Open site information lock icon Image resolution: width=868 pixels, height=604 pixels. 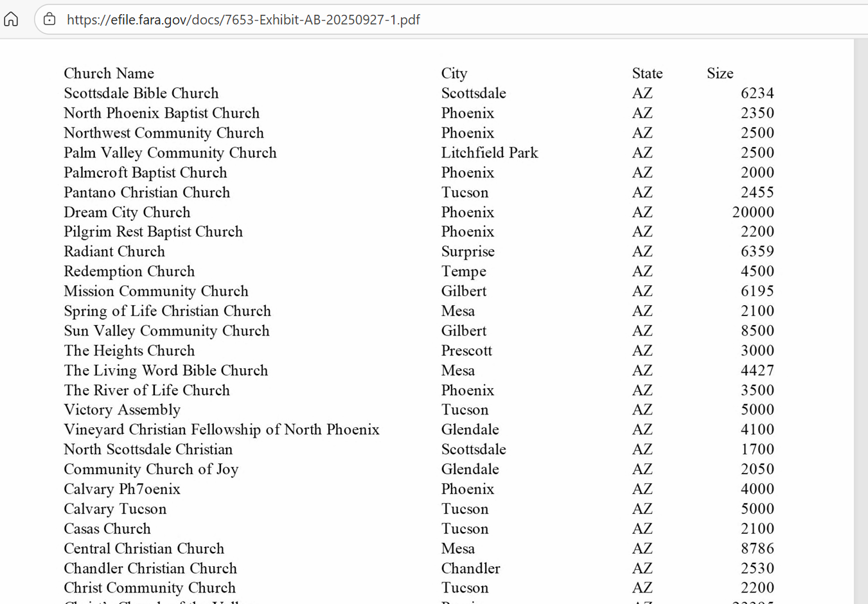(49, 19)
